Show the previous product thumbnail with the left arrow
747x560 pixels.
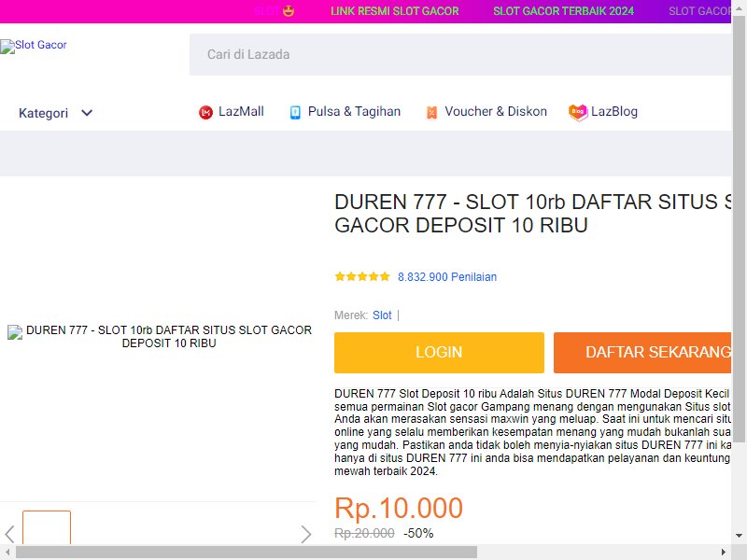(x=9, y=534)
